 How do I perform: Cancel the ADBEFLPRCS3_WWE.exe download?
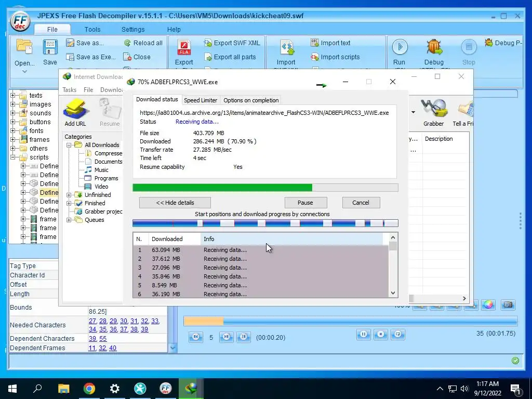[x=361, y=203]
